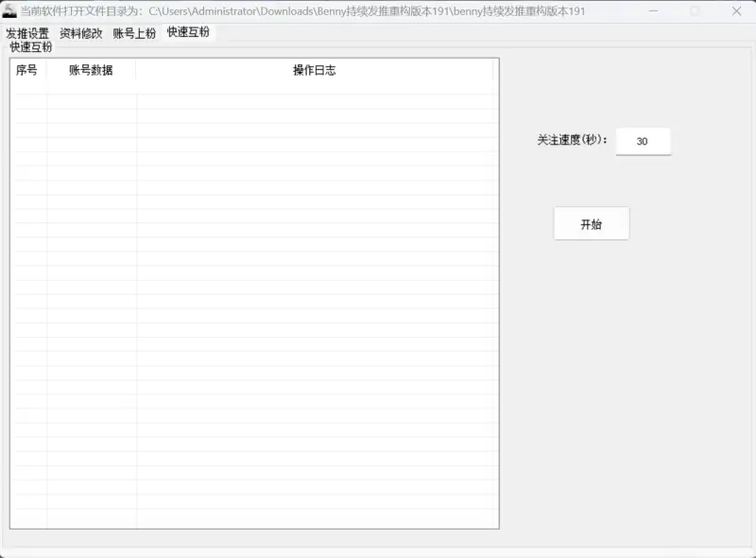The image size is (756, 558).
Task: Click the 关注速度 seconds input field
Action: click(x=643, y=140)
